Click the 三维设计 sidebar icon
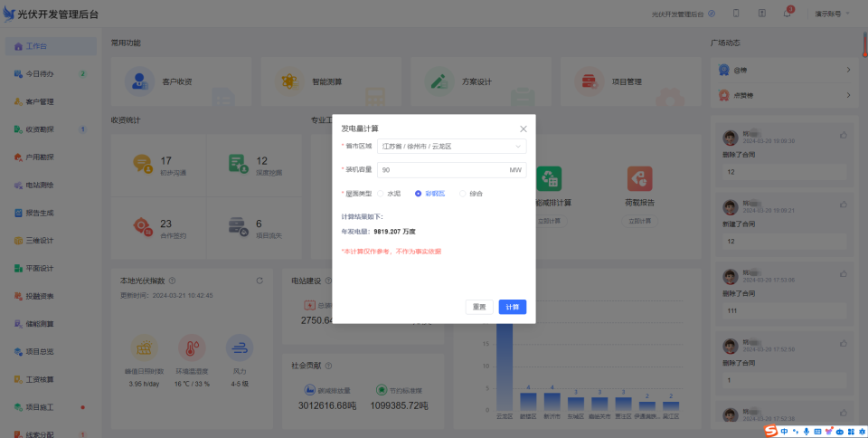This screenshot has height=438, width=868. click(x=18, y=241)
